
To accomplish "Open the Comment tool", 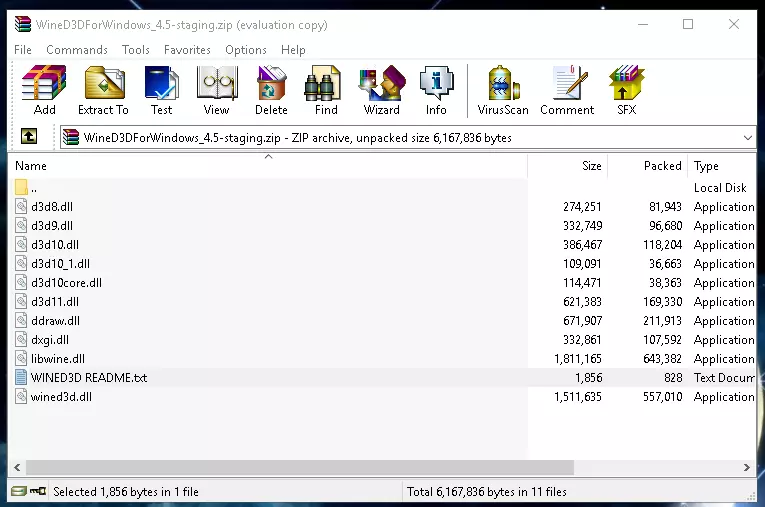I will 567,91.
